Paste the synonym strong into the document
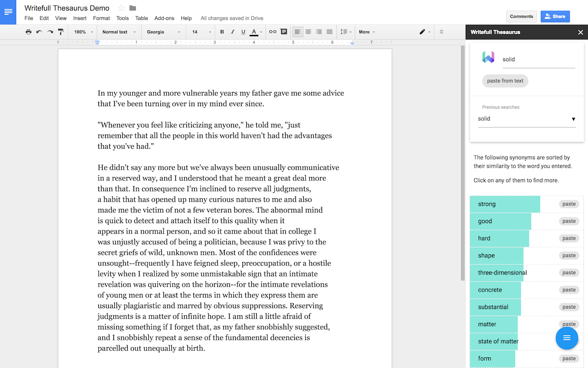This screenshot has height=368, width=588. 569,204
